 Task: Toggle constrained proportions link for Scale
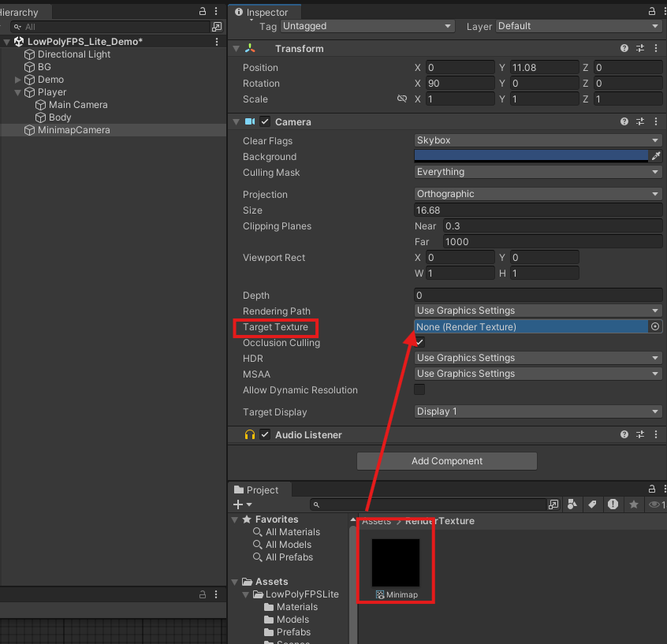(402, 99)
